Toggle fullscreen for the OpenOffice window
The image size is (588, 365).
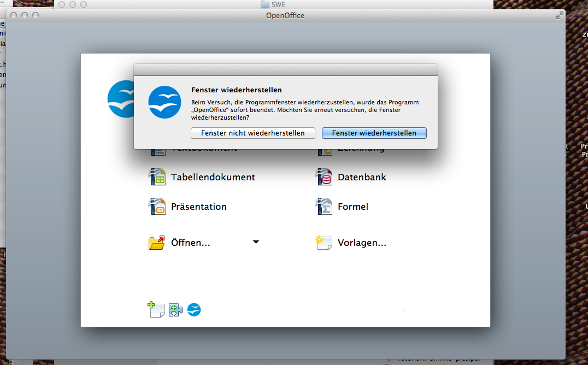558,15
